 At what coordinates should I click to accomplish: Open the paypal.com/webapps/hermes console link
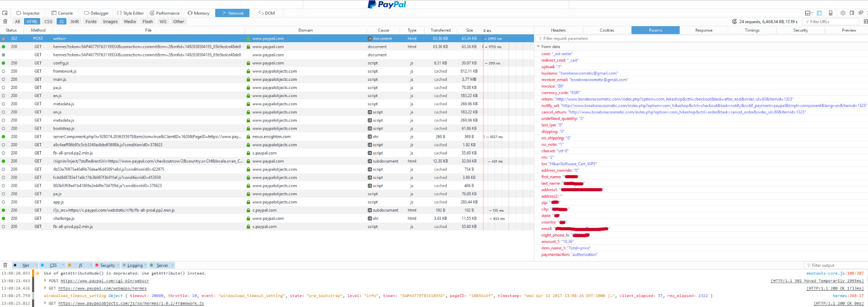pos(102,288)
